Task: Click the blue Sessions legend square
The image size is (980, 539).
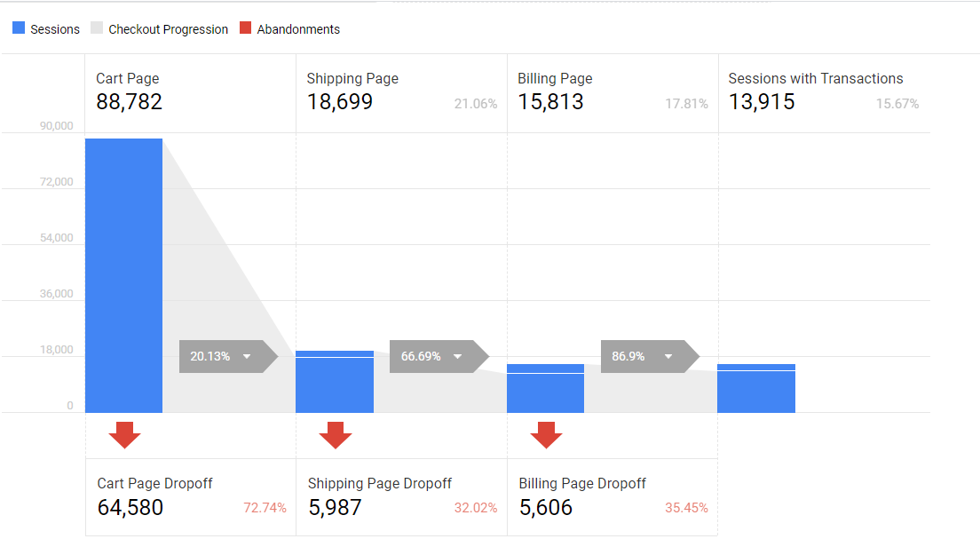Action: tap(19, 28)
